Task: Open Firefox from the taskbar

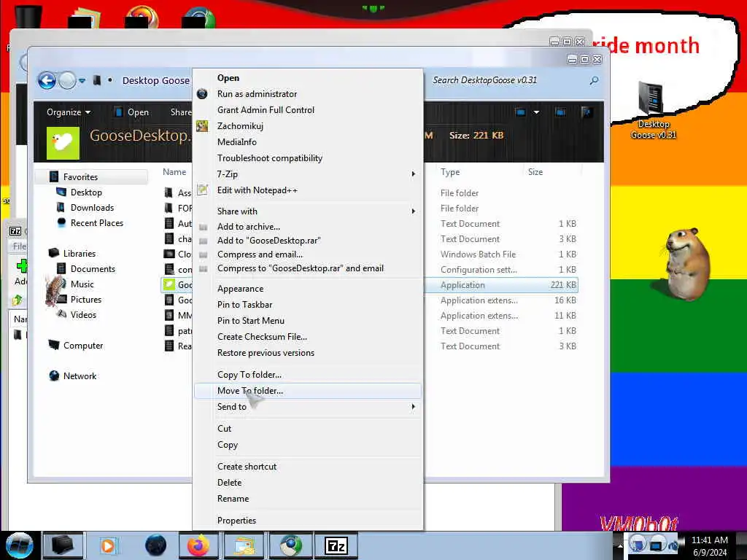Action: click(x=198, y=545)
